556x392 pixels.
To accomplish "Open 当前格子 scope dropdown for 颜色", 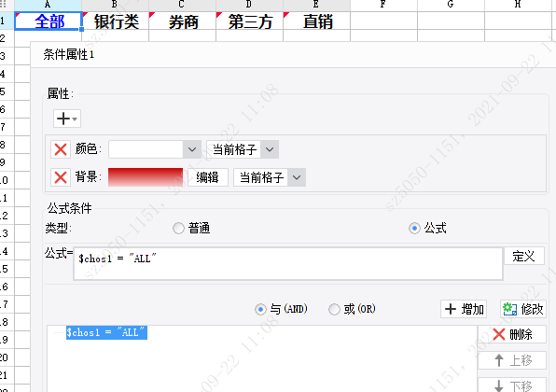I will (270, 149).
